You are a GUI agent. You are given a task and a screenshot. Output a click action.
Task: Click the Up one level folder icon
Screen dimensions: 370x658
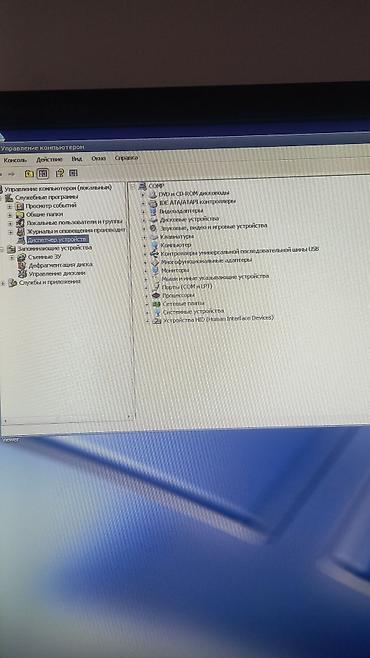click(29, 173)
